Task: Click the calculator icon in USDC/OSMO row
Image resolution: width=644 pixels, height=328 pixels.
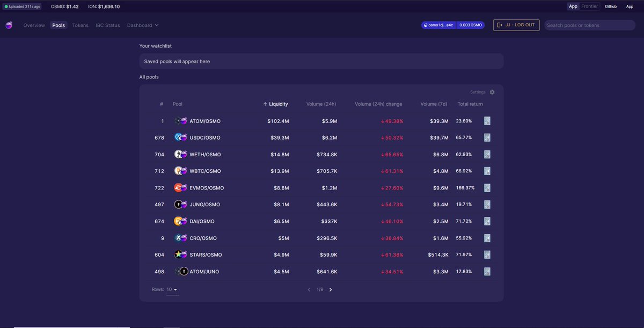Action: (x=487, y=138)
